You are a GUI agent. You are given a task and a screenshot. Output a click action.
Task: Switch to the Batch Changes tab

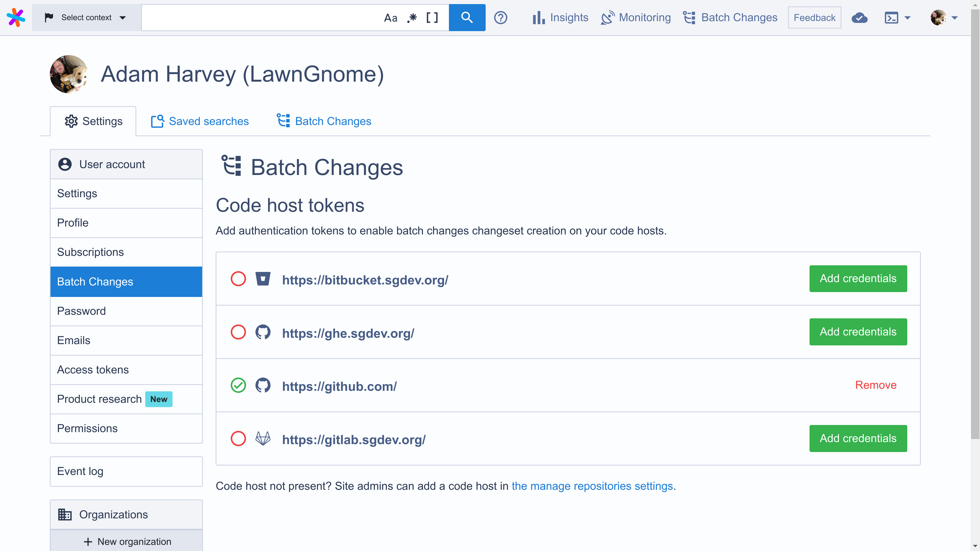click(x=324, y=121)
